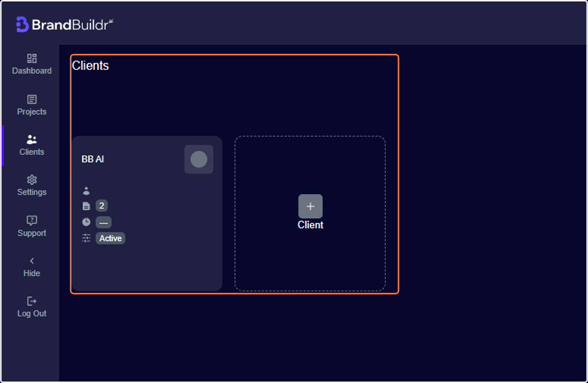Open the Dashboard sidebar item

point(32,65)
